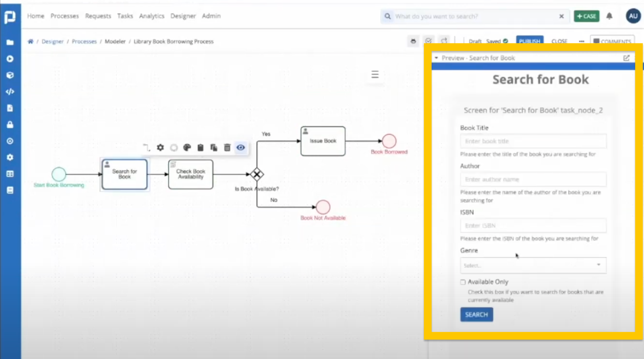The height and width of the screenshot is (359, 644).
Task: Open the three-dots more options menu
Action: 581,42
